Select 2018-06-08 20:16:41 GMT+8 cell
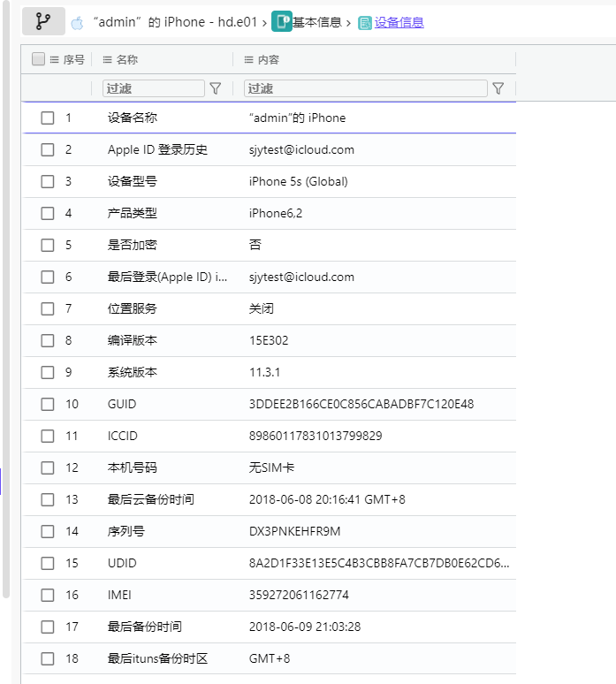Image resolution: width=616 pixels, height=684 pixels. click(x=327, y=499)
